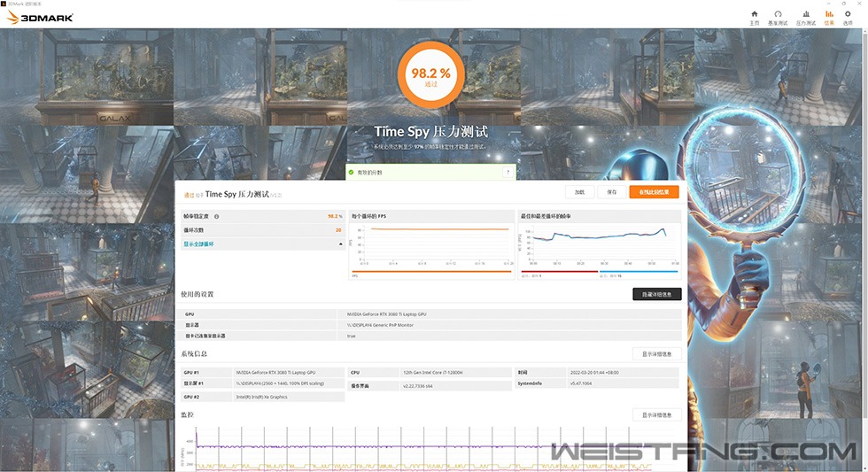
Task: Click the green valid score checkmark
Action: pos(351,173)
